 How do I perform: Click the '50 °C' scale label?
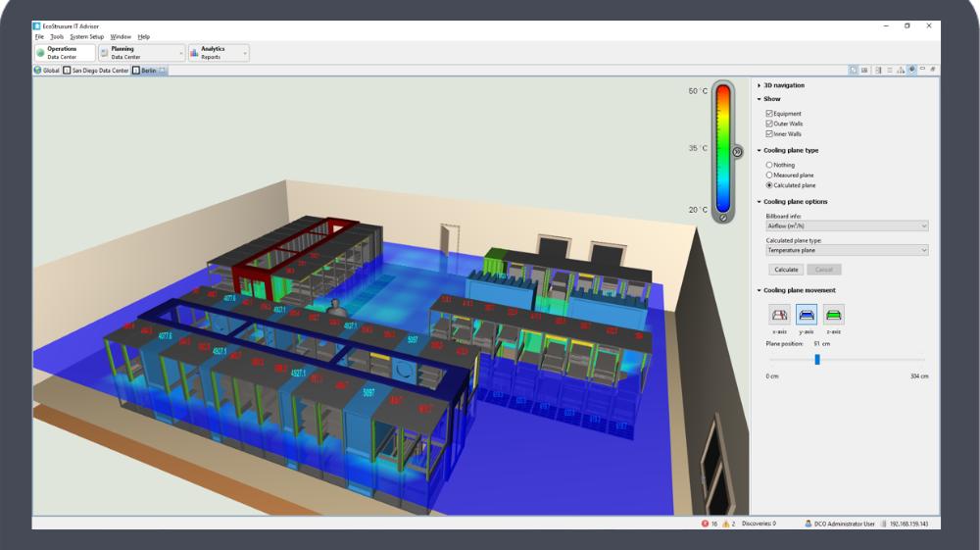(698, 91)
